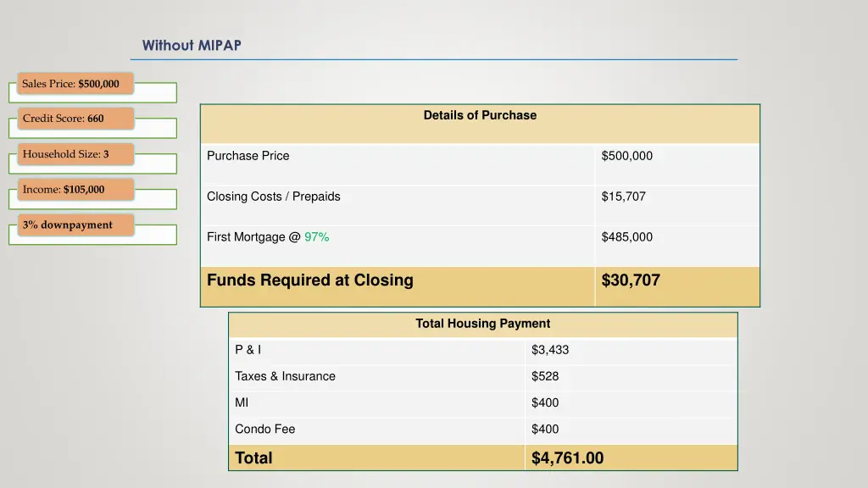
Task: Select the Credit Score 660 box
Action: click(x=75, y=119)
